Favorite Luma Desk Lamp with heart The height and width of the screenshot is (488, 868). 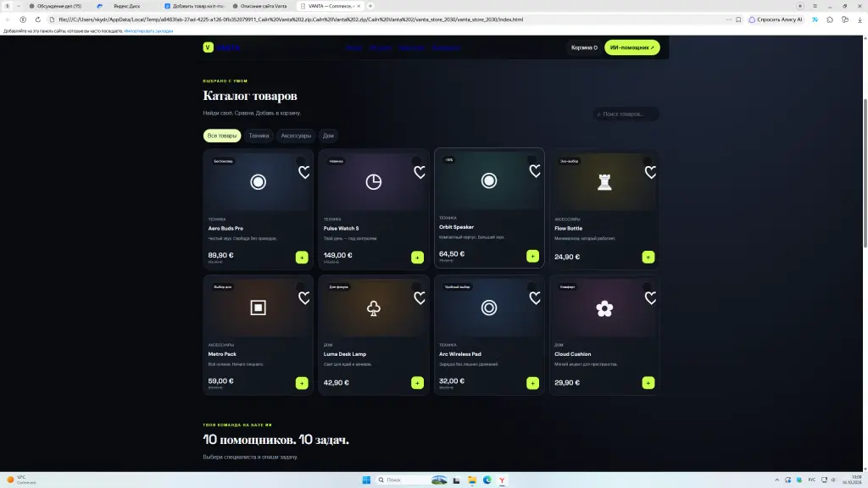pyautogui.click(x=420, y=298)
